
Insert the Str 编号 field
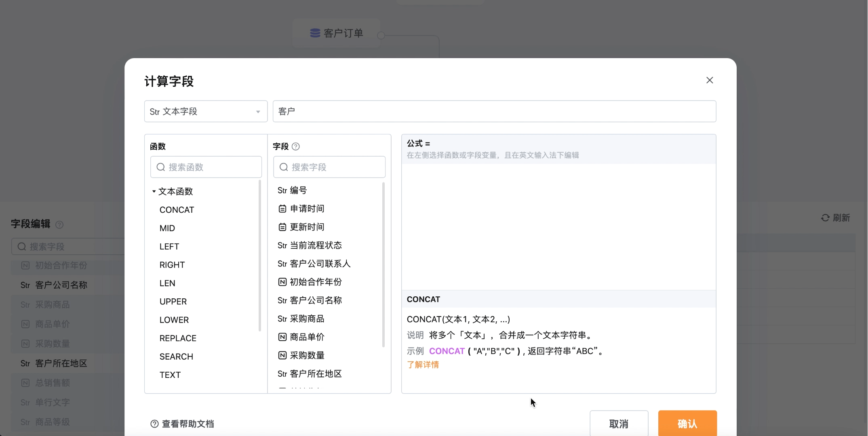point(292,190)
